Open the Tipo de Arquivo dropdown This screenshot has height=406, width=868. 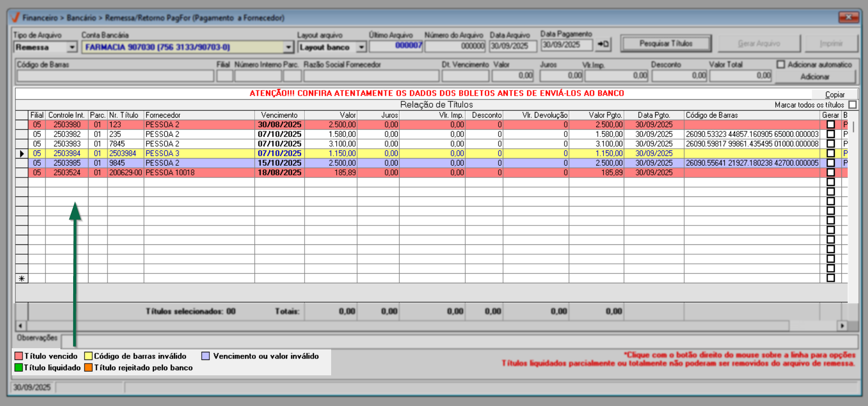(x=72, y=47)
